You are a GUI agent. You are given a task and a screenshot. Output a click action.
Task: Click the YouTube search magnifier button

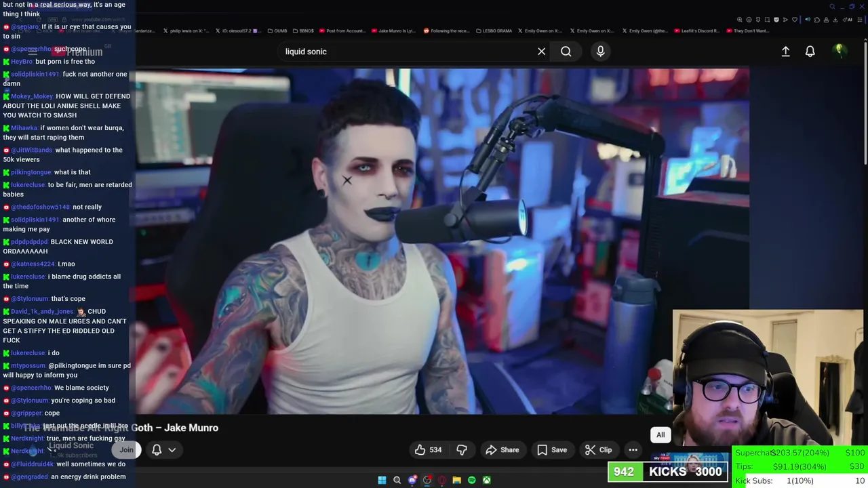(566, 52)
